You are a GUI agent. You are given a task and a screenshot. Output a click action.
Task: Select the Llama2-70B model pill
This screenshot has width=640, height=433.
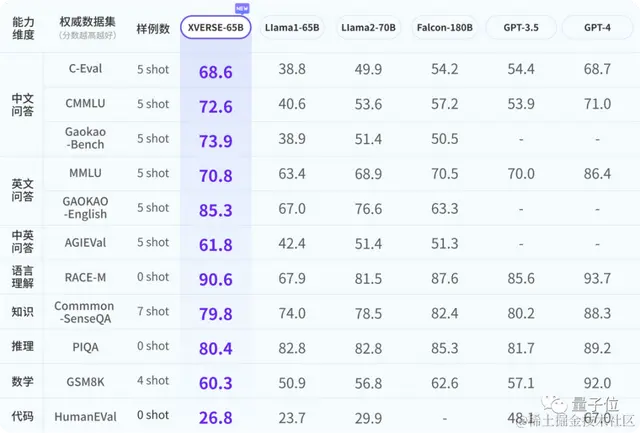[x=368, y=27]
